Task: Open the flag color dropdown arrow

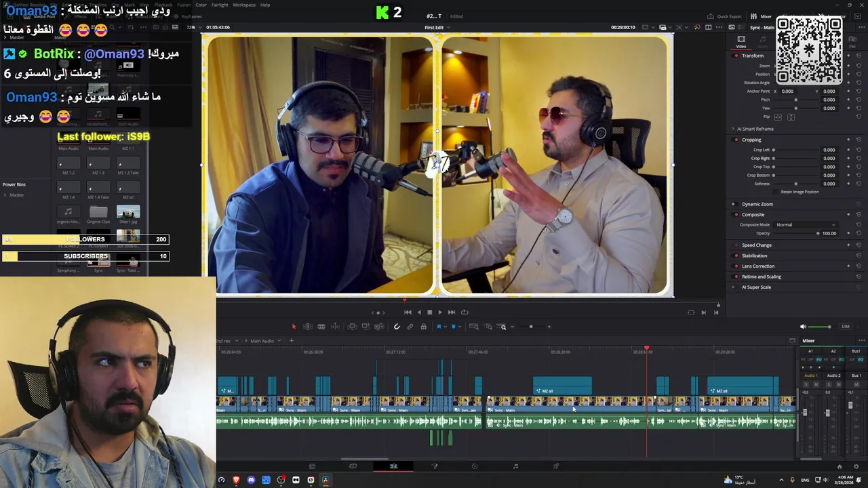Action: [x=444, y=327]
